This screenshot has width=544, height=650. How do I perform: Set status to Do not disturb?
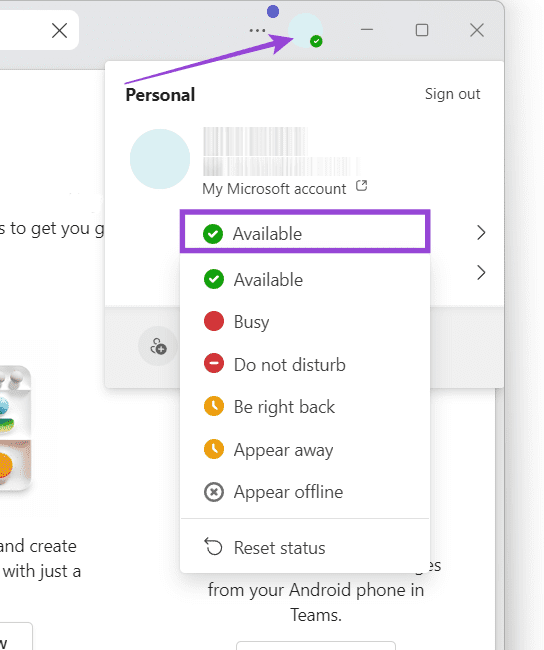(305, 364)
